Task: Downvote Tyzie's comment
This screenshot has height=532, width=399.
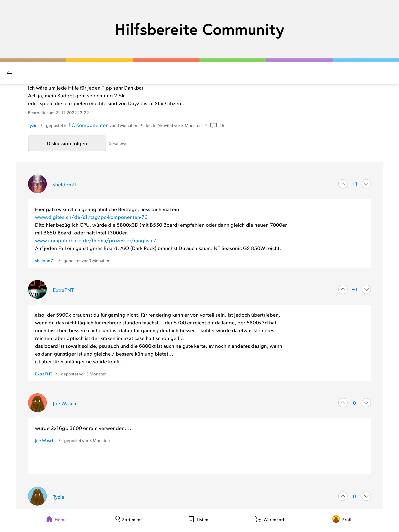Action: (366, 496)
